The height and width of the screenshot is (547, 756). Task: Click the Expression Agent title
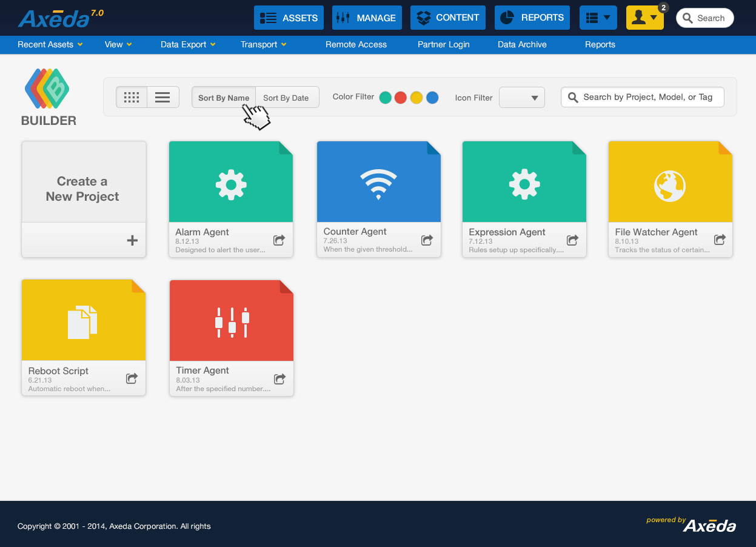pos(507,232)
